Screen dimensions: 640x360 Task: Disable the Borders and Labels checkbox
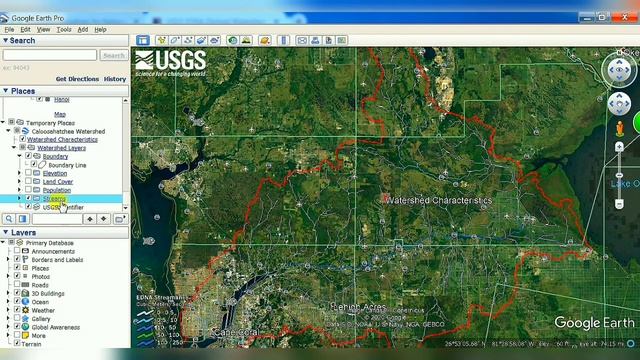click(17, 259)
